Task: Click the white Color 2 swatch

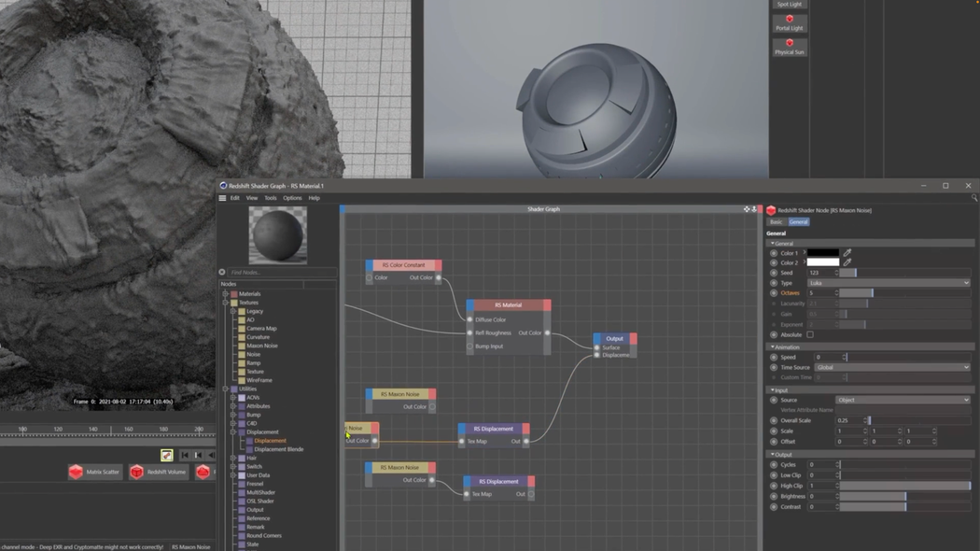Action: tap(823, 262)
